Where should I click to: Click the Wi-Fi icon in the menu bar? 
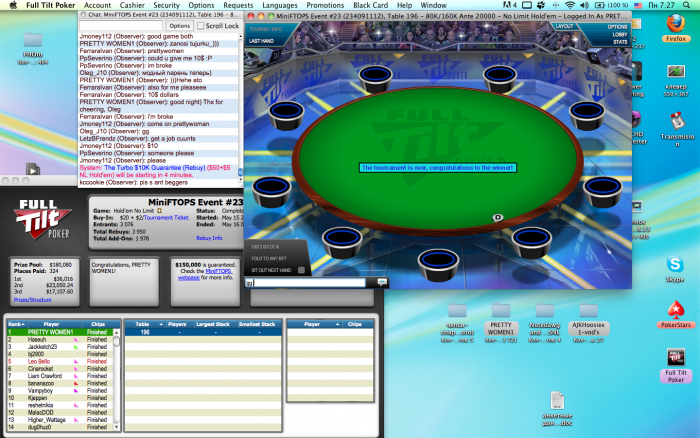[570, 5]
